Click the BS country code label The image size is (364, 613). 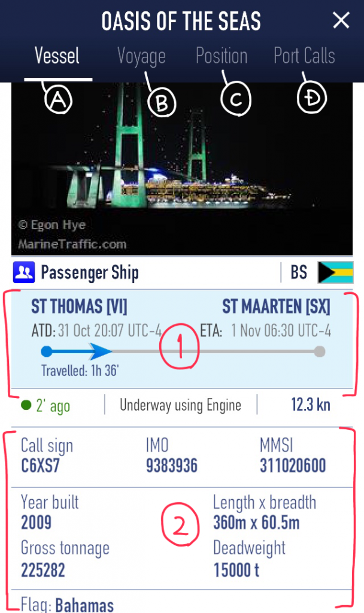299,272
